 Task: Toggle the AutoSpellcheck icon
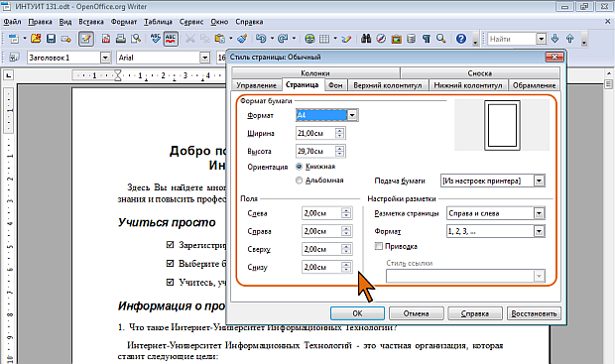click(x=171, y=39)
